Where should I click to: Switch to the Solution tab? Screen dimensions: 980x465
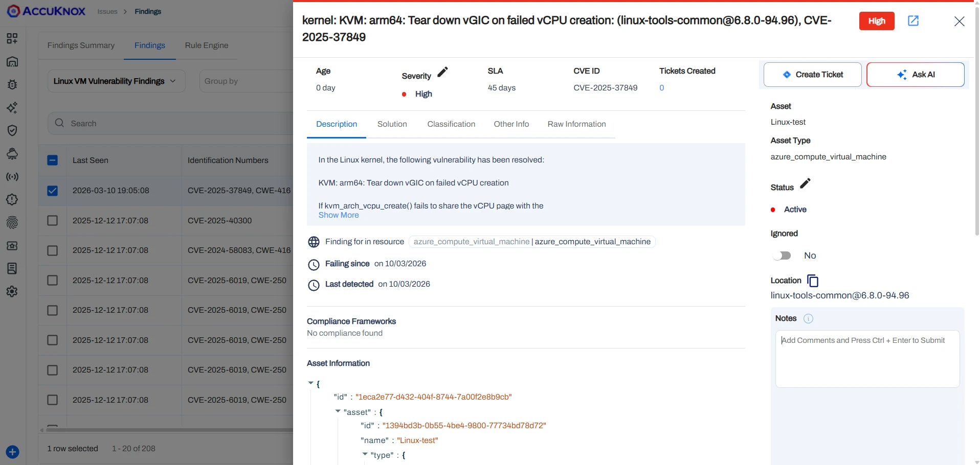point(392,124)
